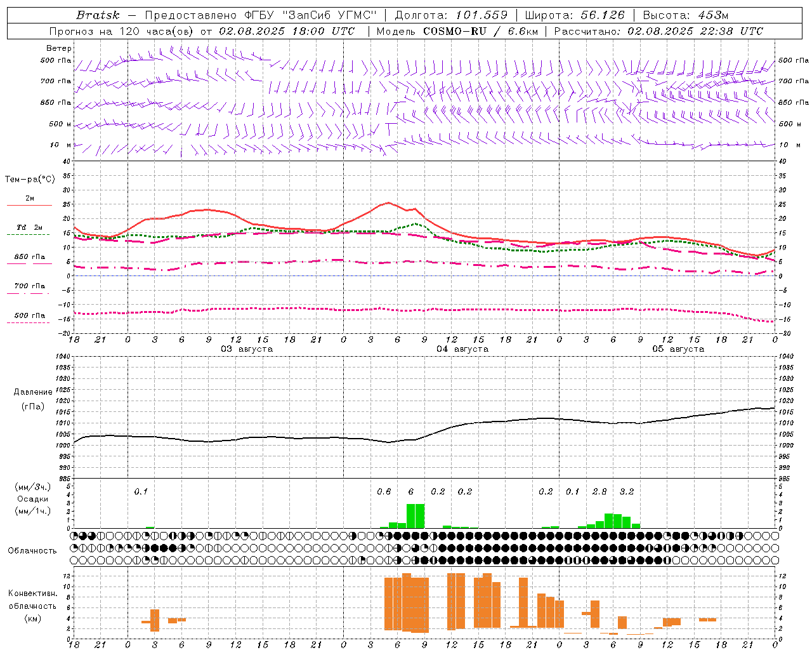Image resolution: width=812 pixels, height=650 pixels.
Task: Click the computed time "Рассчитано: 02.08.2025 22:38 UTC"
Action: 658,31
